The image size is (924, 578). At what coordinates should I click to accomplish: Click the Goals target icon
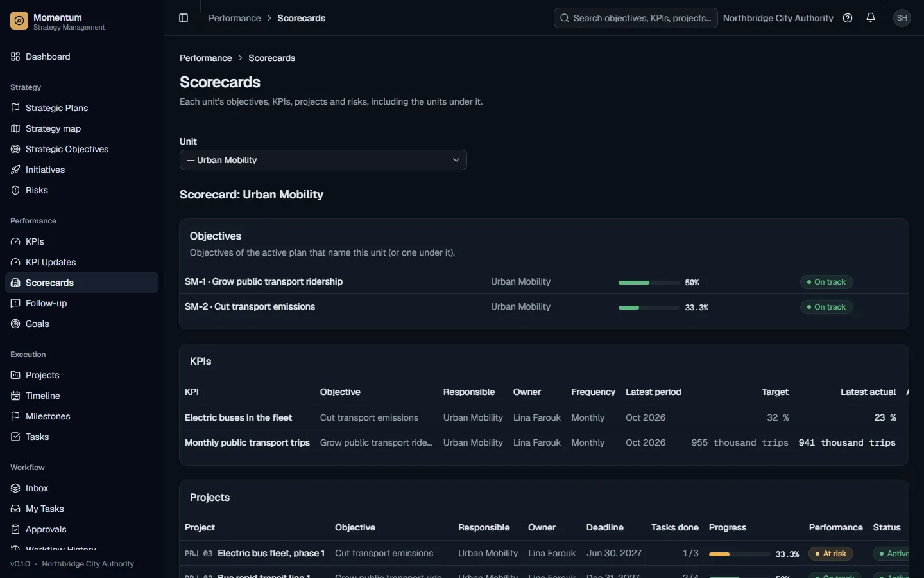click(15, 324)
